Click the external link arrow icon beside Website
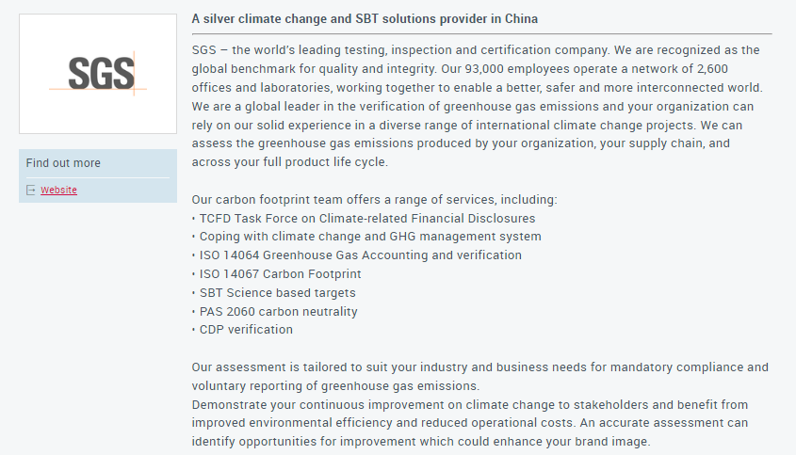 [30, 190]
